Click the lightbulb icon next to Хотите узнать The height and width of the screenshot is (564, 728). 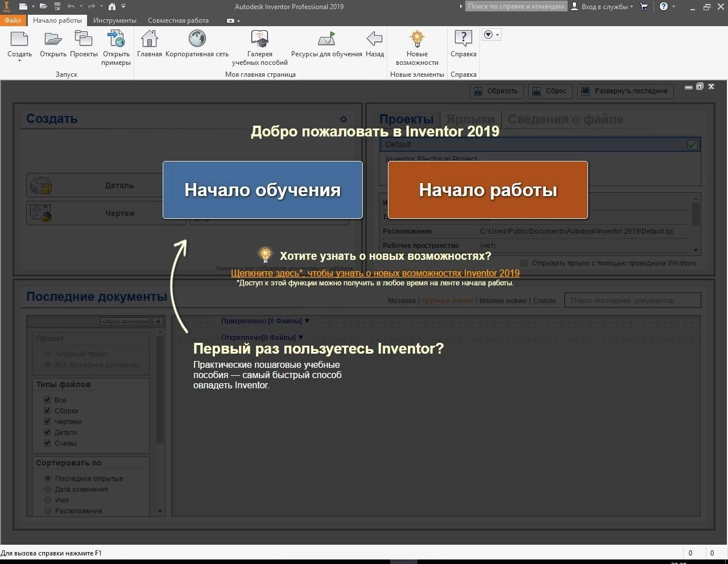(264, 254)
